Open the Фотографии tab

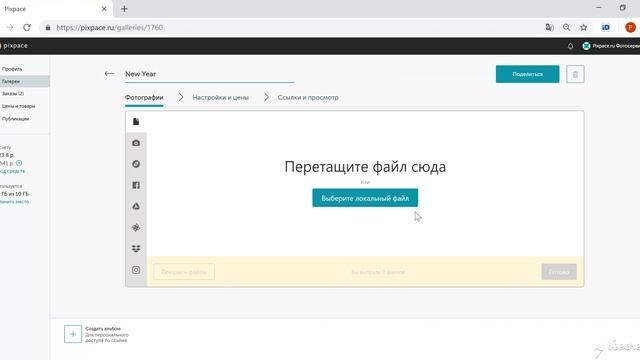(144, 98)
